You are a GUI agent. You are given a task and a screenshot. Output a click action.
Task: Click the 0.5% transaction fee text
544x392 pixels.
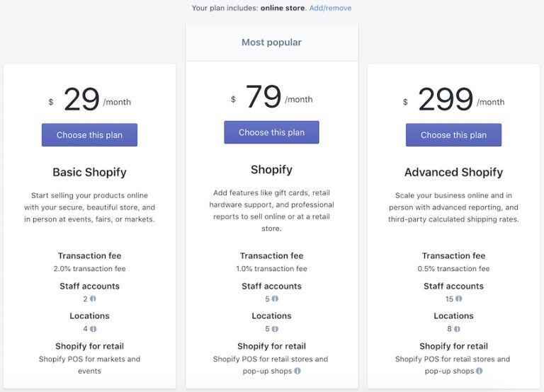453,269
